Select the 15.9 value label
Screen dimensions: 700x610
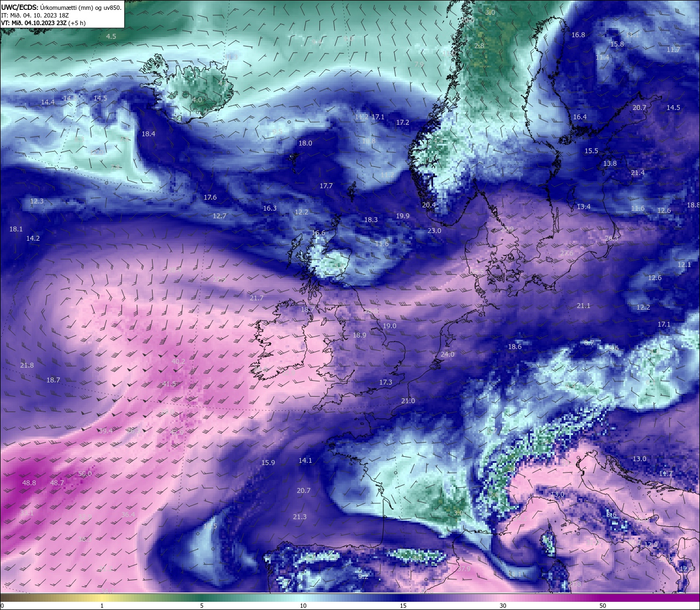coord(268,463)
